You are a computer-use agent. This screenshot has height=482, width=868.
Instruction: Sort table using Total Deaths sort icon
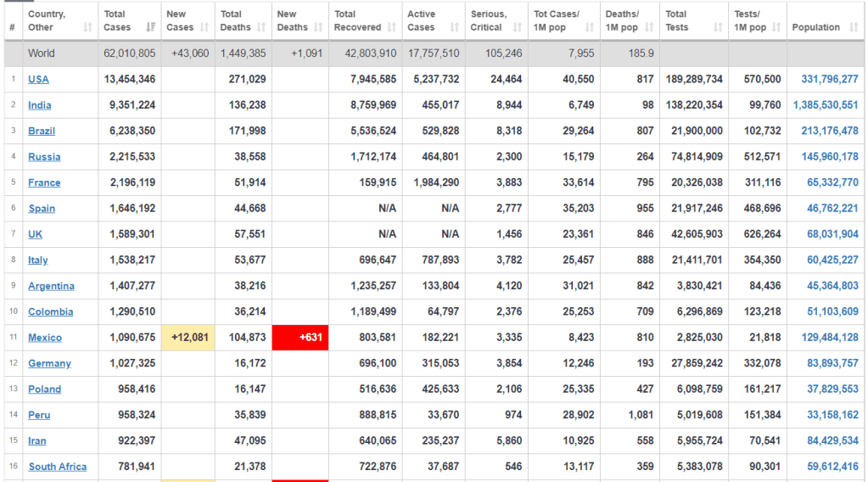tap(261, 28)
